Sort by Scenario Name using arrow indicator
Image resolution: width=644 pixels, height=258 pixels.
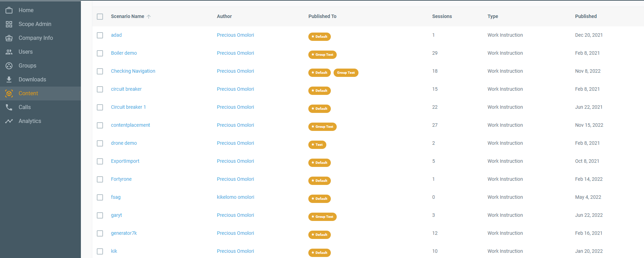click(x=149, y=17)
